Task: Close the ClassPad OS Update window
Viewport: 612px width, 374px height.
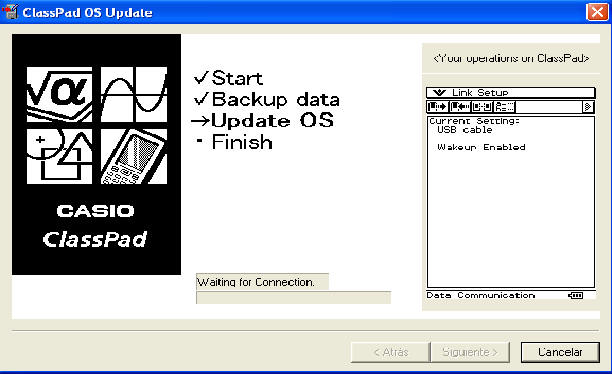Action: [x=597, y=11]
